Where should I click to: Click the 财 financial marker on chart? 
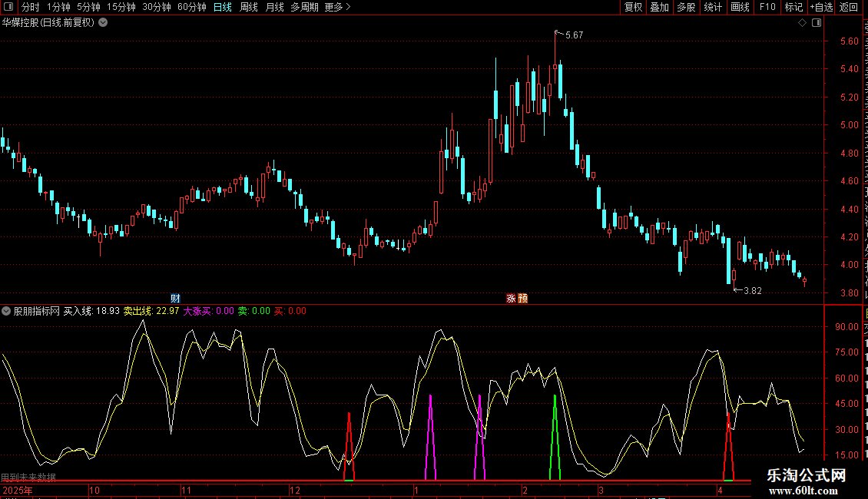[x=175, y=298]
